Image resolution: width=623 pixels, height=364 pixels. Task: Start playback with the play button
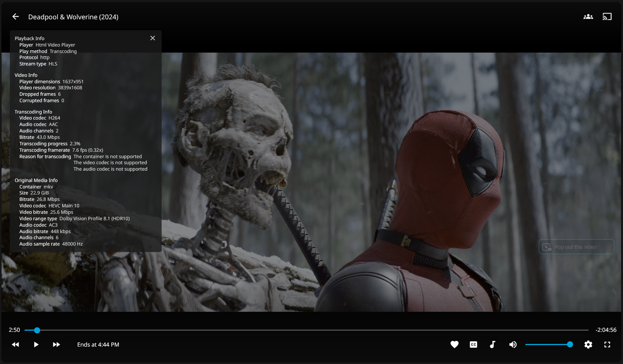pyautogui.click(x=36, y=345)
